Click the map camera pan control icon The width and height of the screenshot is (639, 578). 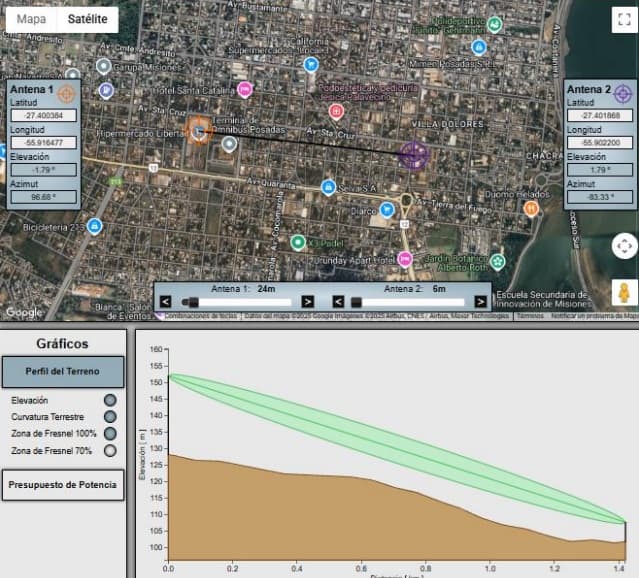(624, 246)
